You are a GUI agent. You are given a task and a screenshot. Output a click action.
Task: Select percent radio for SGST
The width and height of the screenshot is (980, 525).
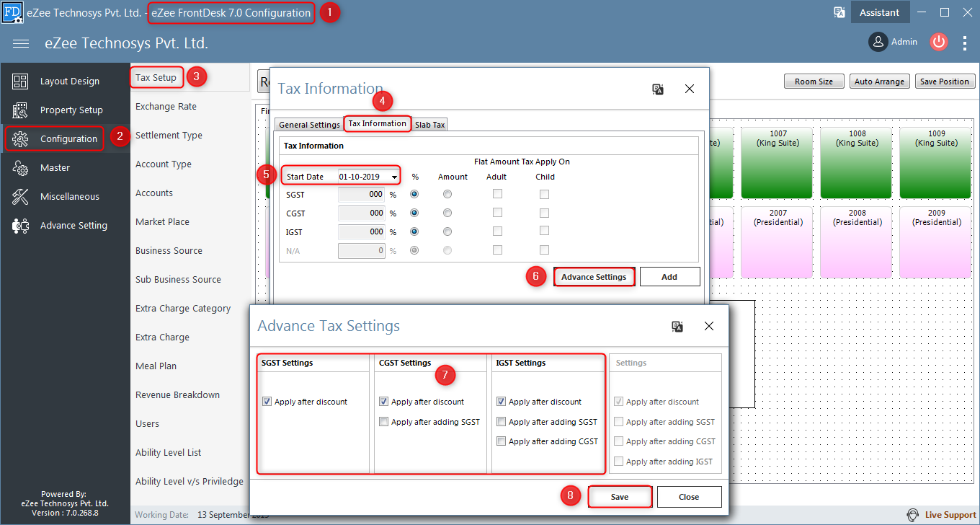[414, 194]
